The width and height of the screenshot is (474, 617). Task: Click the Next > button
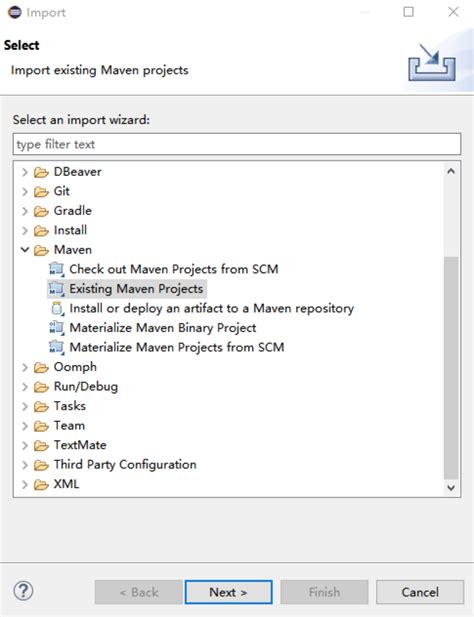228,592
